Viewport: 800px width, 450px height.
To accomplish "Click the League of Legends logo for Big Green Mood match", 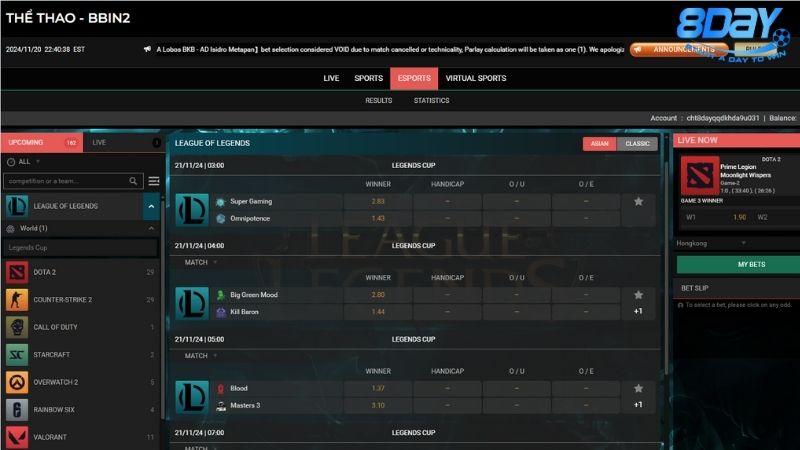I will click(192, 303).
